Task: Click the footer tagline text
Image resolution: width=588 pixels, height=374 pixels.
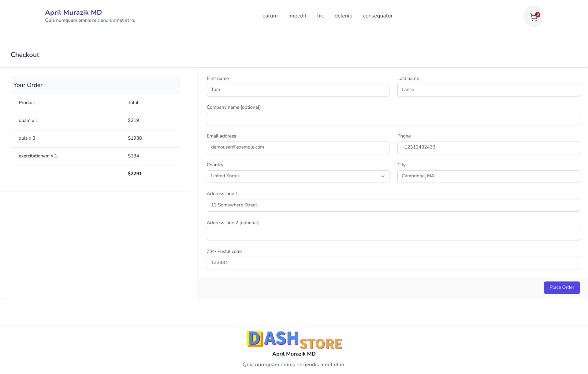Action: click(294, 365)
